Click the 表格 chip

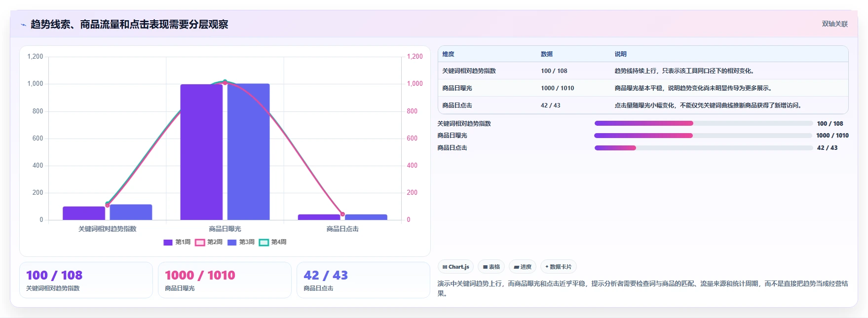(491, 267)
